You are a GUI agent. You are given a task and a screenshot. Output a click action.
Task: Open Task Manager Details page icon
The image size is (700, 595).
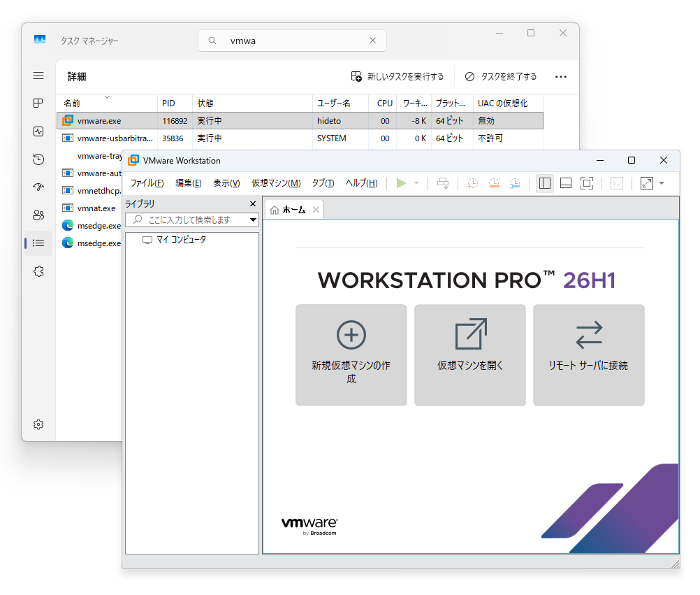pyautogui.click(x=38, y=243)
